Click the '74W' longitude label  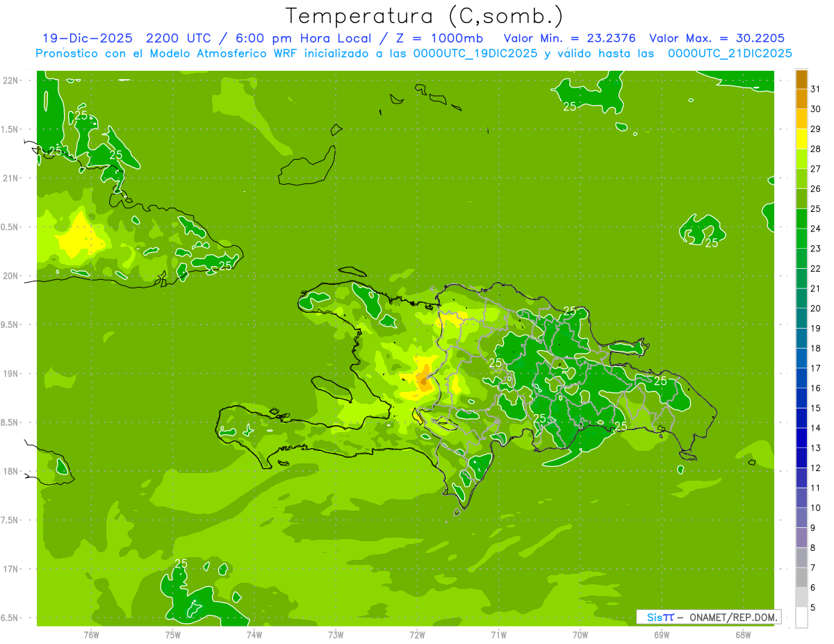coord(254,634)
